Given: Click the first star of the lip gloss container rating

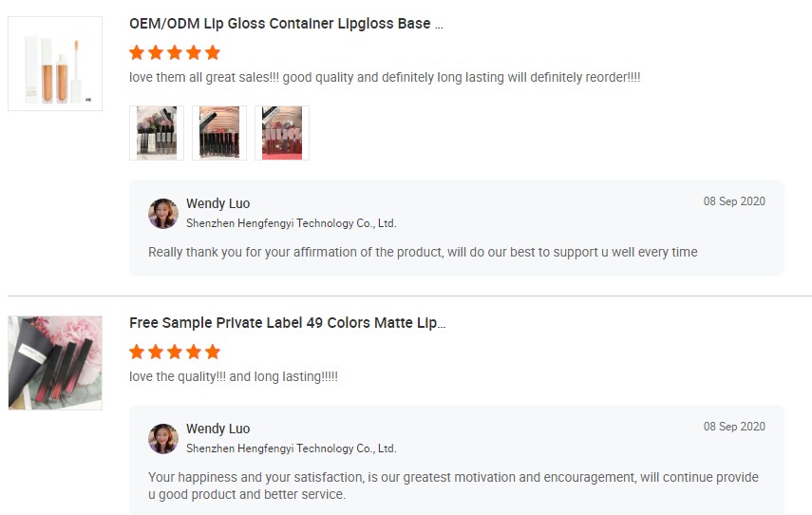Looking at the screenshot, I should click(137, 52).
